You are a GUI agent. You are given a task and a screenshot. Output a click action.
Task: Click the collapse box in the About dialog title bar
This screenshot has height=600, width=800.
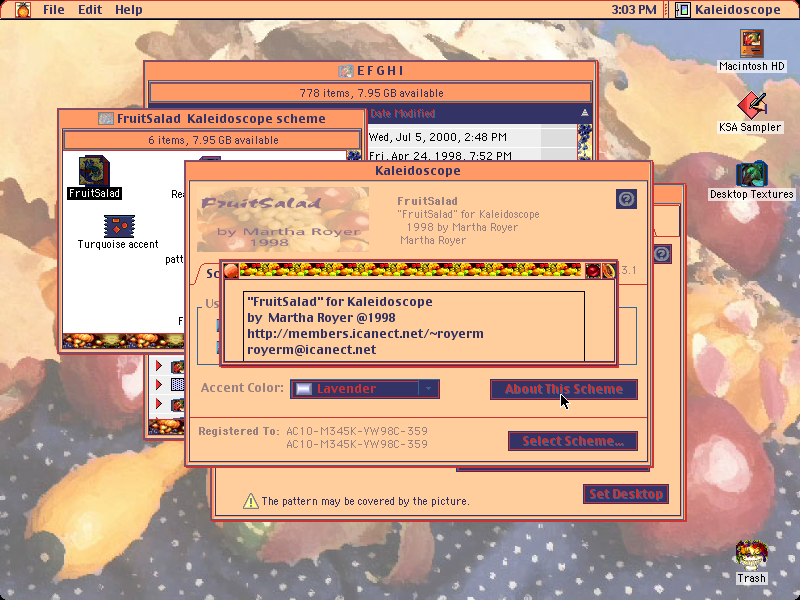608,270
